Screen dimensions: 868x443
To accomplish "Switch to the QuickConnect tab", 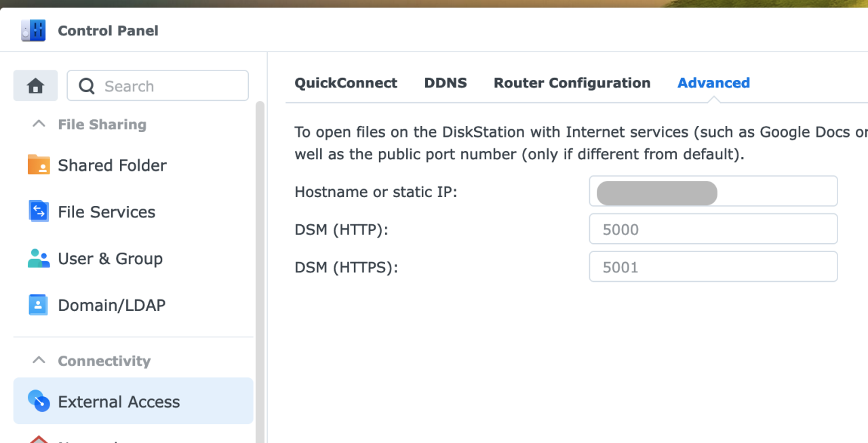I will click(x=346, y=83).
